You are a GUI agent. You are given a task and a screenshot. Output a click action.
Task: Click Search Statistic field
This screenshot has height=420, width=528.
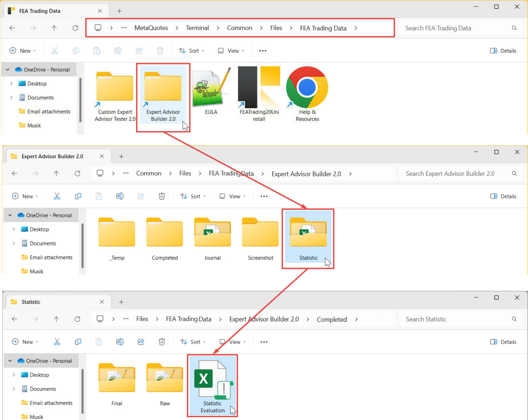point(461,319)
